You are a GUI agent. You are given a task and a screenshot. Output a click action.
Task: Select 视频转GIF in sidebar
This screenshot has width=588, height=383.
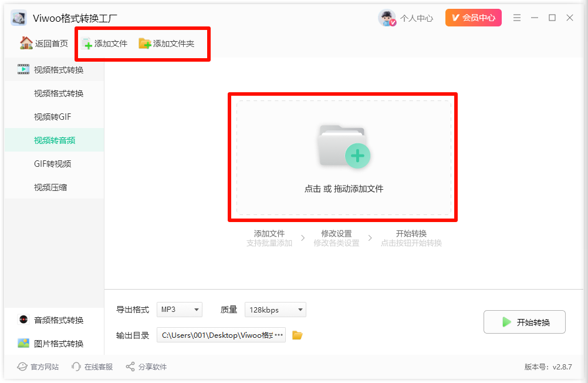pos(54,117)
